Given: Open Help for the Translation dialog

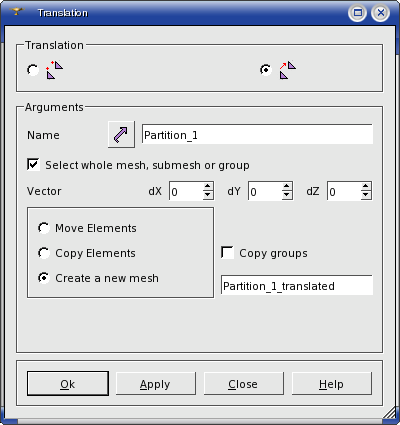Looking at the screenshot, I should 332,384.
